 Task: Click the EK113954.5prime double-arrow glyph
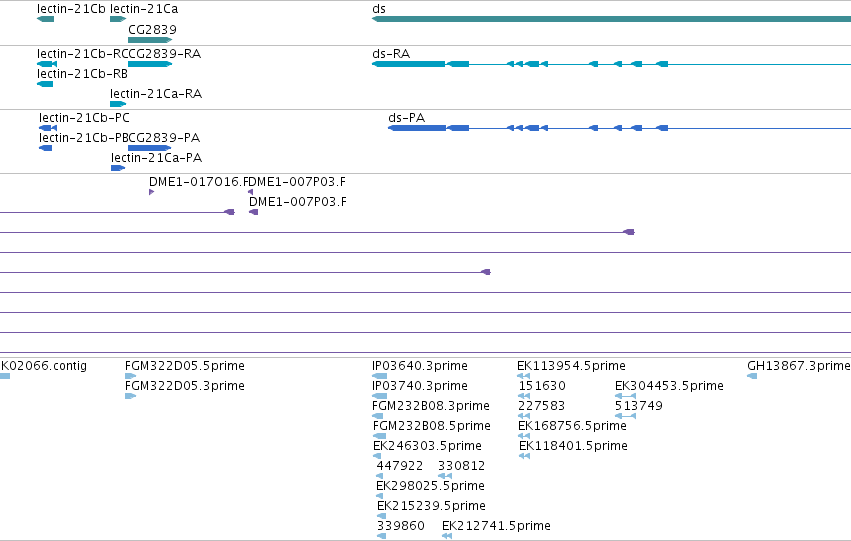[523, 376]
